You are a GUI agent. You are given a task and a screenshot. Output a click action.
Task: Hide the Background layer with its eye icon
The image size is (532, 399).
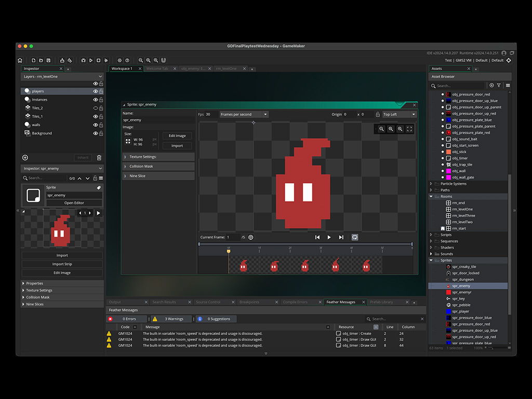pos(95,133)
